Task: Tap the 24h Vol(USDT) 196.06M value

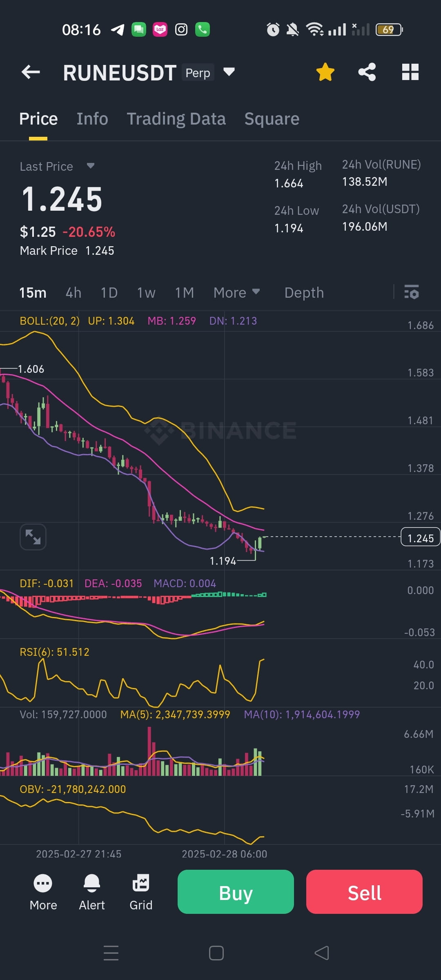Action: click(365, 227)
